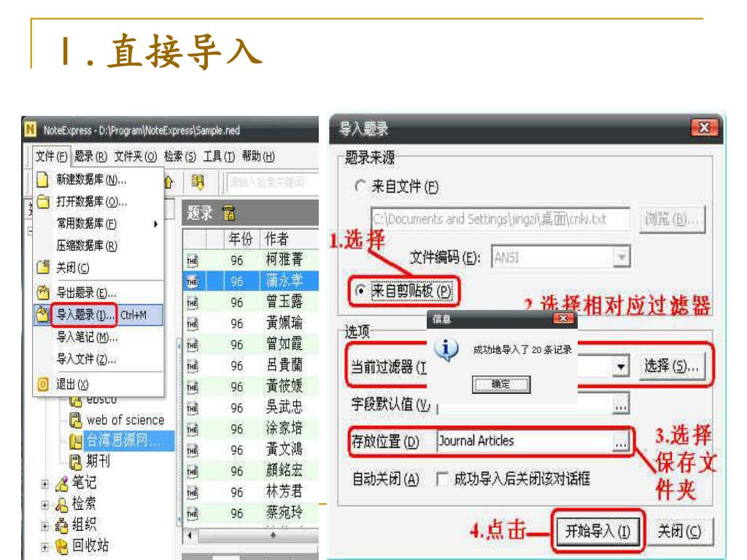Click the 关闭(C) button in import dialog
747x560 pixels.
click(679, 531)
